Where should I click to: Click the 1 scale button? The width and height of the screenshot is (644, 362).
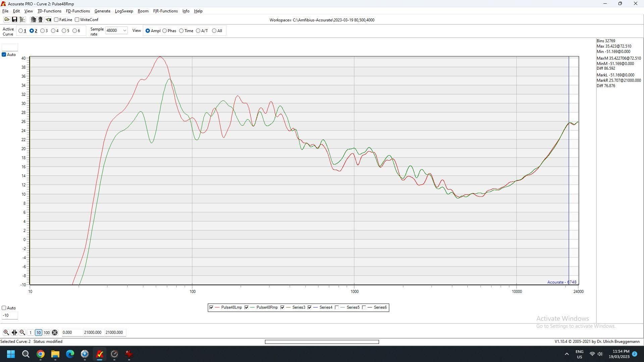pyautogui.click(x=31, y=333)
